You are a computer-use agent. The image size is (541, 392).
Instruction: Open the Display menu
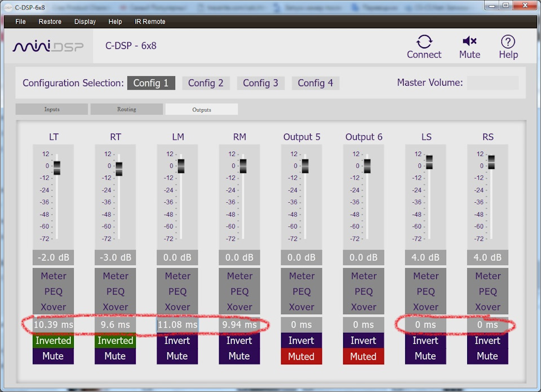[85, 21]
